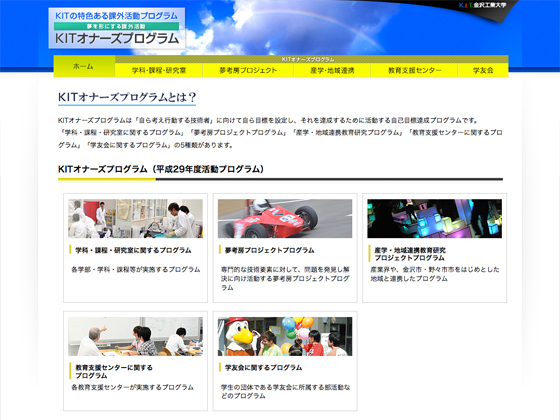Screen dimensions: 560x420
Task: Click description text about 学生の団体である学友会
Action: tap(286, 391)
